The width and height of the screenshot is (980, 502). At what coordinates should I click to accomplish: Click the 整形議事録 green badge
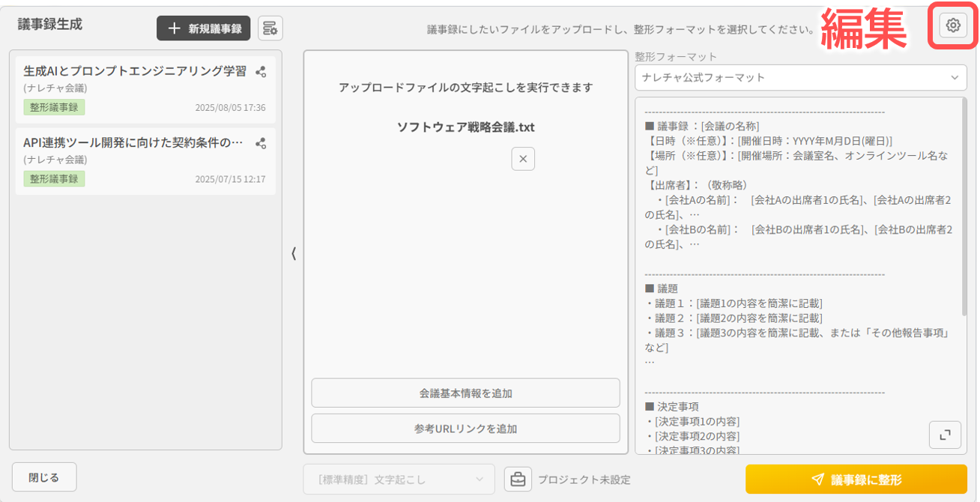tap(53, 108)
